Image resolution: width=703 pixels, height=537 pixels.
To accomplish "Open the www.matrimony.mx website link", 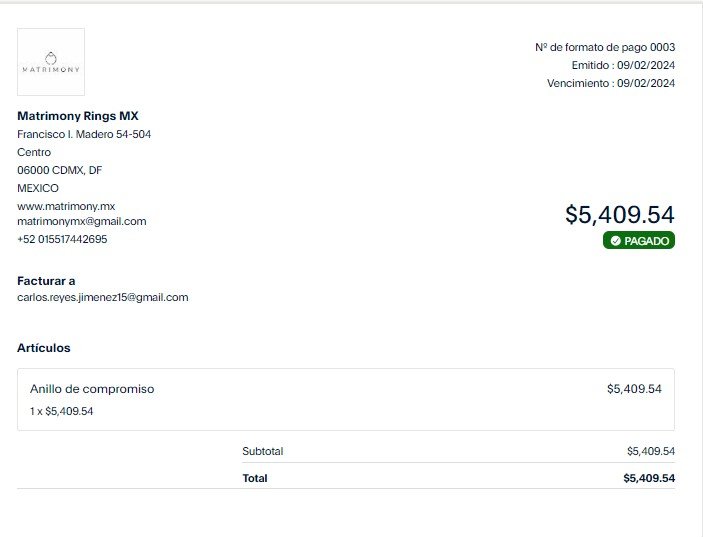I will tap(66, 206).
